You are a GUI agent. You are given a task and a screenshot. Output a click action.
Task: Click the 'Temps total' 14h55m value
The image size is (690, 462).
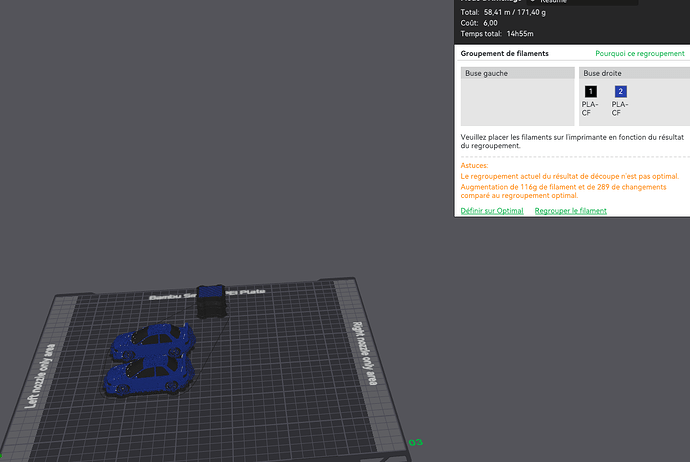pyautogui.click(x=520, y=34)
